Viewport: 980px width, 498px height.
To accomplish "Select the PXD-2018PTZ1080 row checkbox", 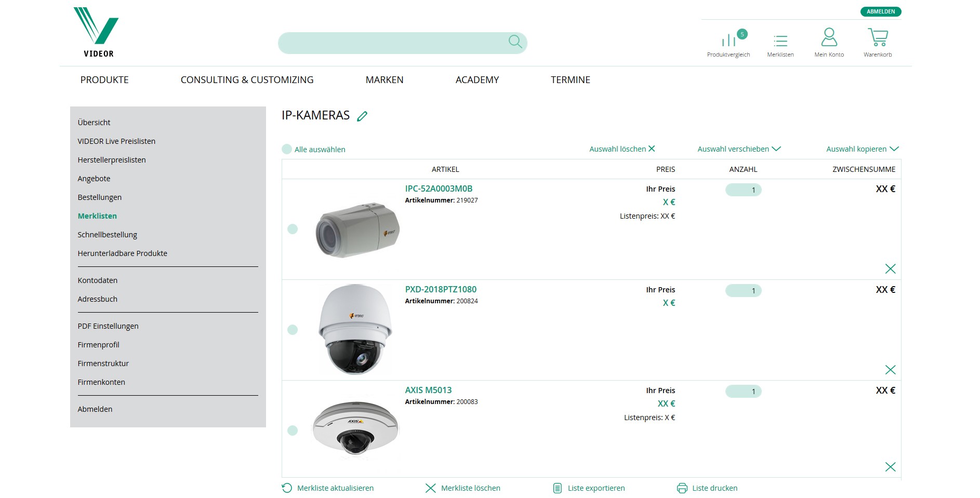I will click(293, 330).
